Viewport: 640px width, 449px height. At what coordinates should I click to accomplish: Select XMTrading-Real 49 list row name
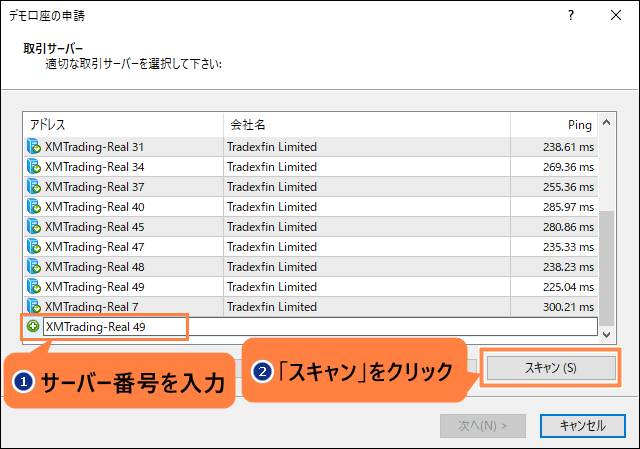94,287
